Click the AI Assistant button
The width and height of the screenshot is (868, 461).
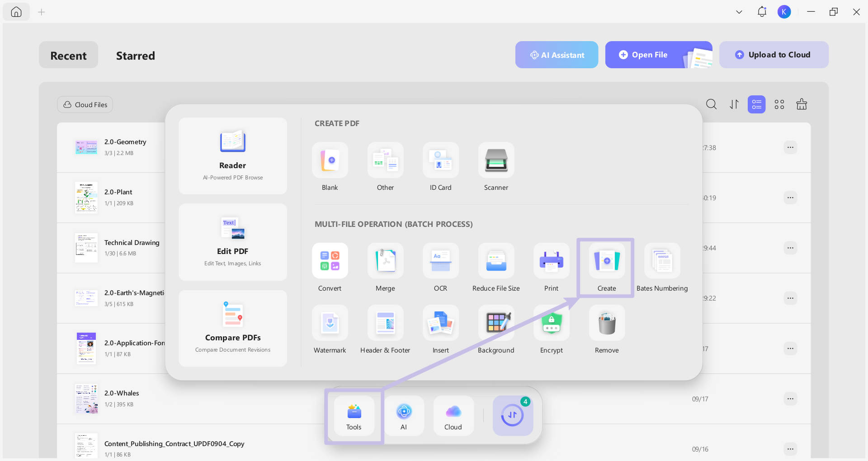[557, 55]
